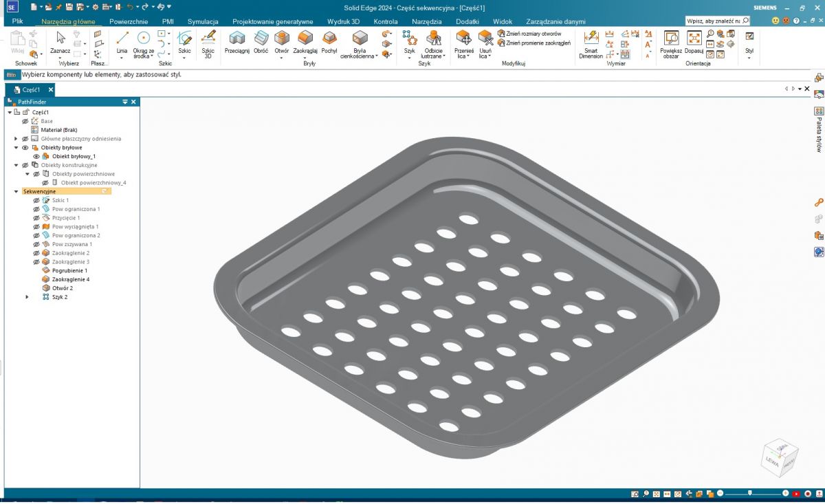
Task: Show Pow ograniczona 1 via its eye icon
Action: coord(36,209)
